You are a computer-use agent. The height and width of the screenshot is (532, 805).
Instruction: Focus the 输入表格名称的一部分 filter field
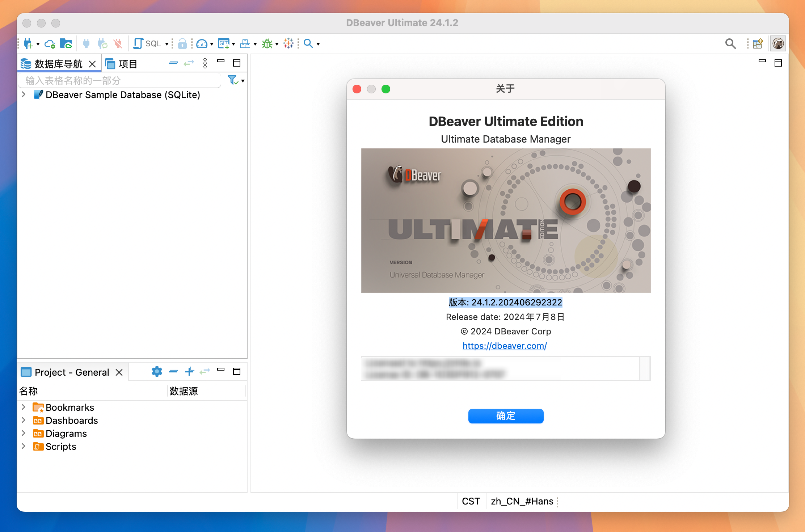click(119, 80)
